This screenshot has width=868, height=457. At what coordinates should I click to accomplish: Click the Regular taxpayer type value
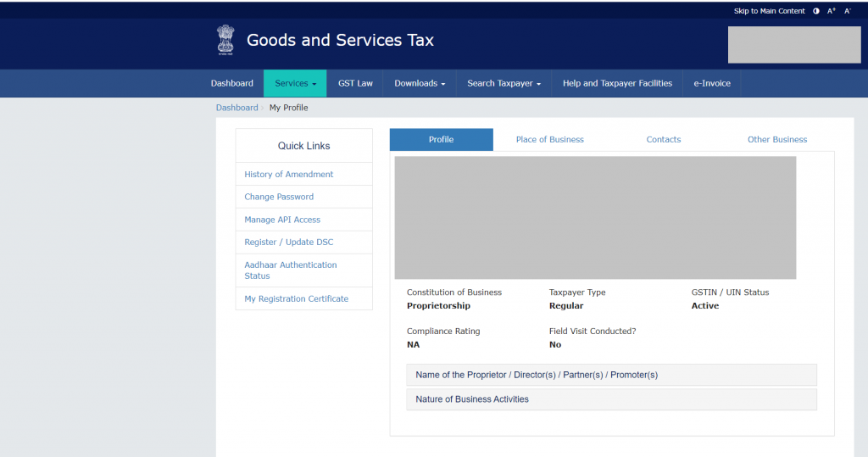tap(565, 306)
